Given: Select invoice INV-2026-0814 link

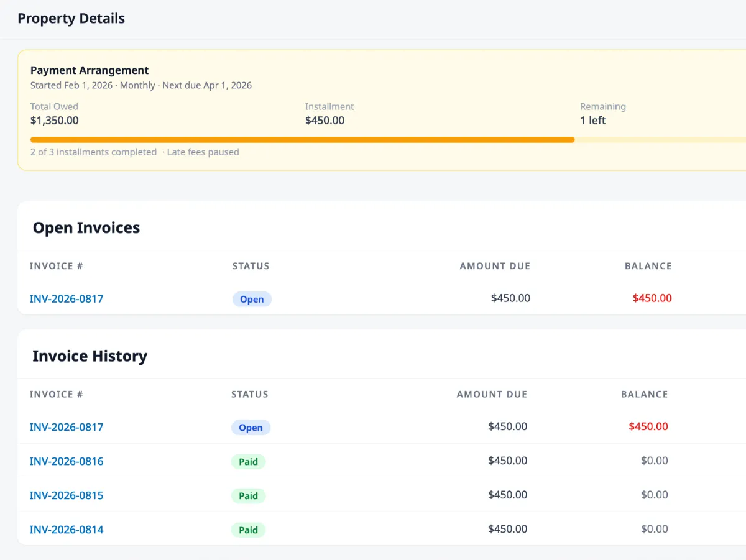Looking at the screenshot, I should 67,530.
